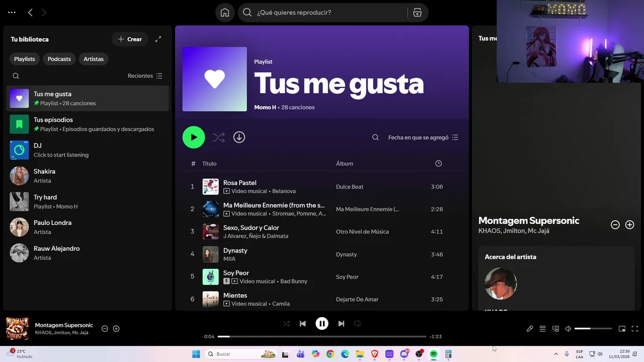The image size is (644, 362).
Task: Open the Bad Bunny artist link
Action: 294,281
